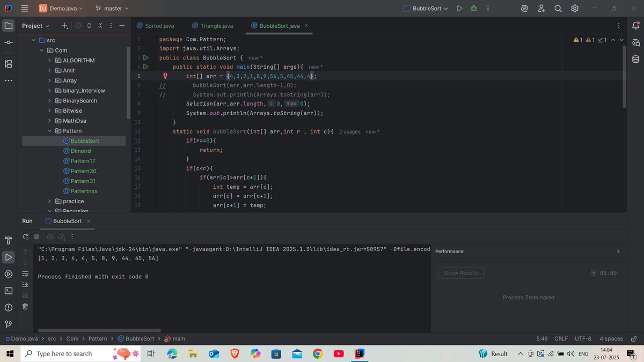Open the master branch dropdown
Viewport: 644px width, 362px height.
coord(111,9)
